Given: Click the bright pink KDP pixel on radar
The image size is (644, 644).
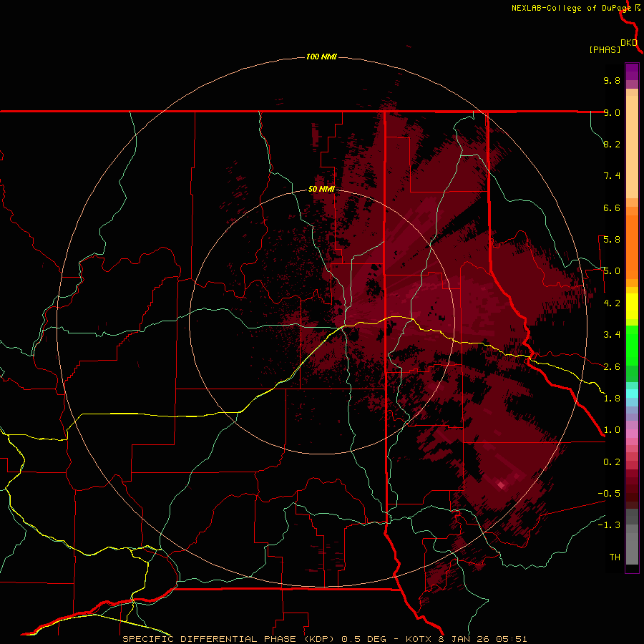Looking at the screenshot, I should (x=501, y=485).
